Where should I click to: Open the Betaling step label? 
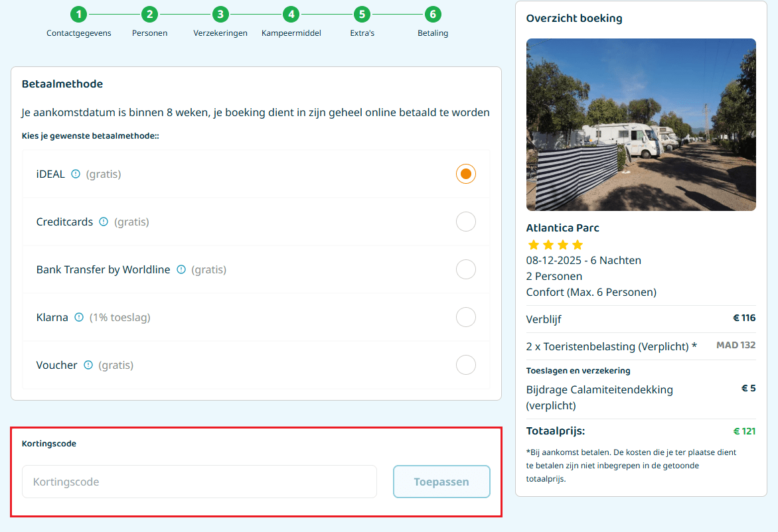(433, 33)
